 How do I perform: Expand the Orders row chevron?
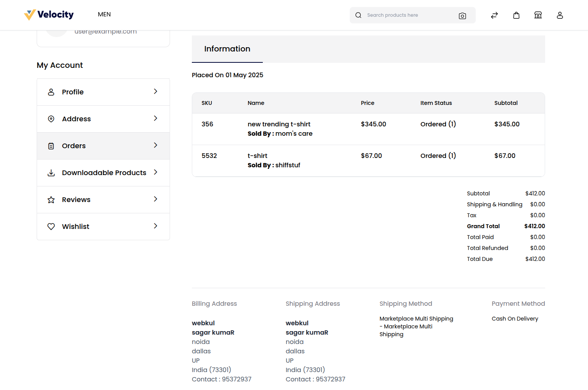[156, 145]
